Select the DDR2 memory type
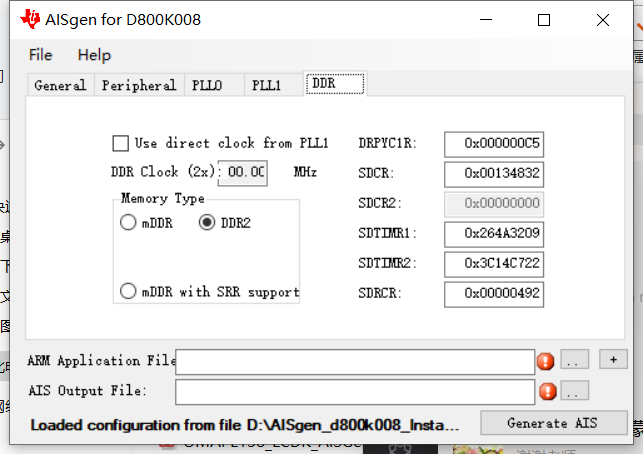The width and height of the screenshot is (643, 454). coord(207,223)
